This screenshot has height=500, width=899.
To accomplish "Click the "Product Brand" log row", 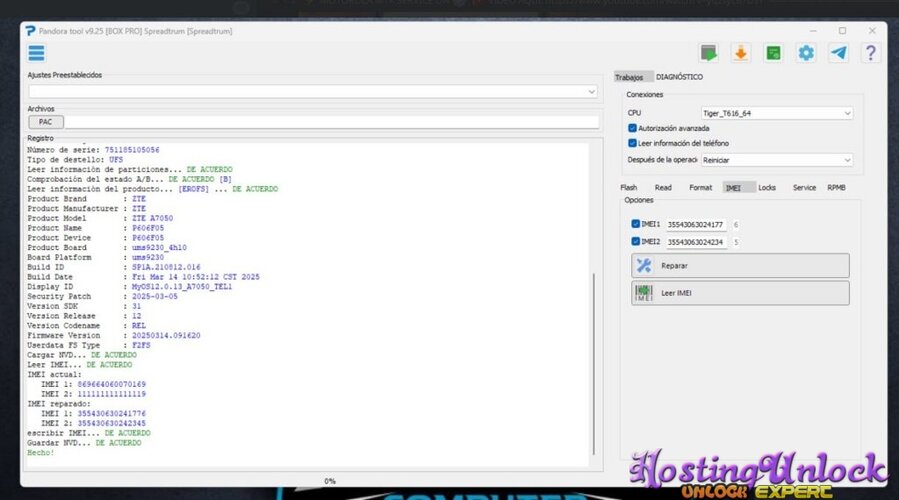I will pyautogui.click(x=86, y=199).
